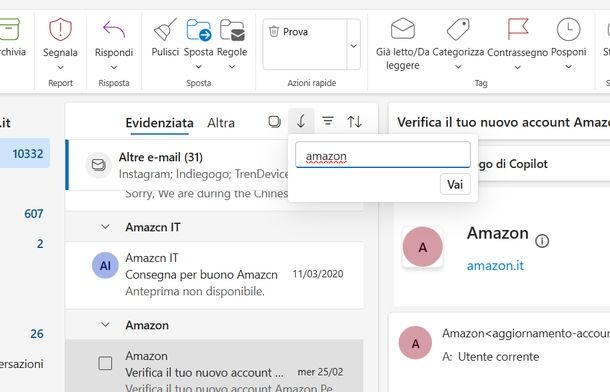Click the Regole folder-mail icon
Viewport: 610px width, 392px height.
232,30
